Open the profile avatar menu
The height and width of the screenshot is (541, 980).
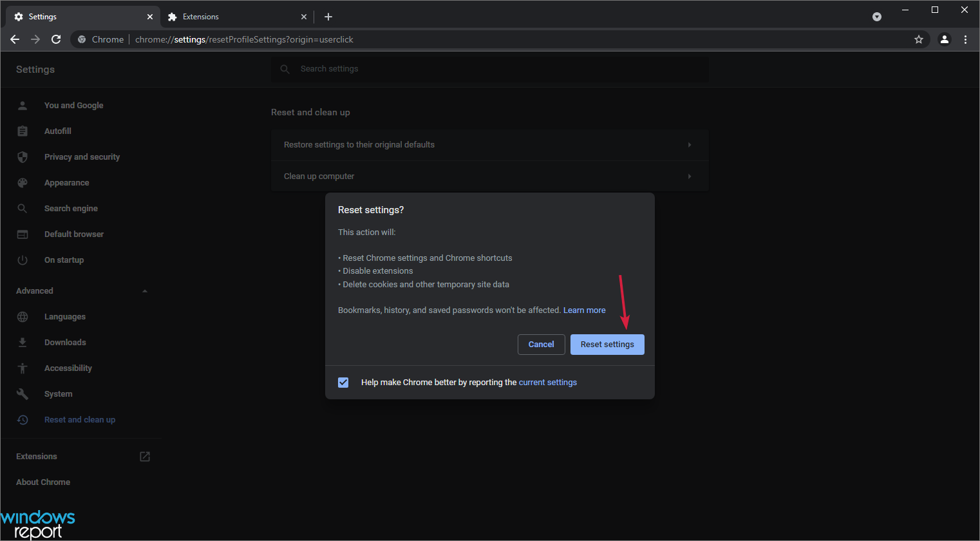pyautogui.click(x=945, y=39)
